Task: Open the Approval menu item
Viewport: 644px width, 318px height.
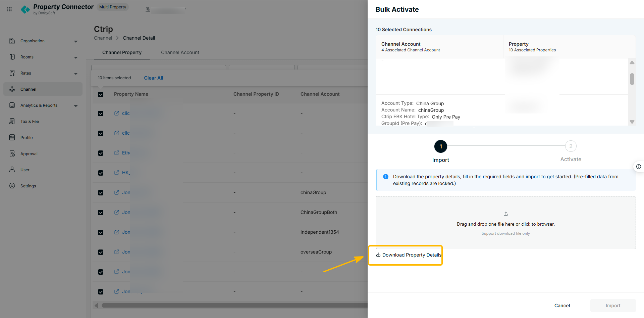Action: 43,153
